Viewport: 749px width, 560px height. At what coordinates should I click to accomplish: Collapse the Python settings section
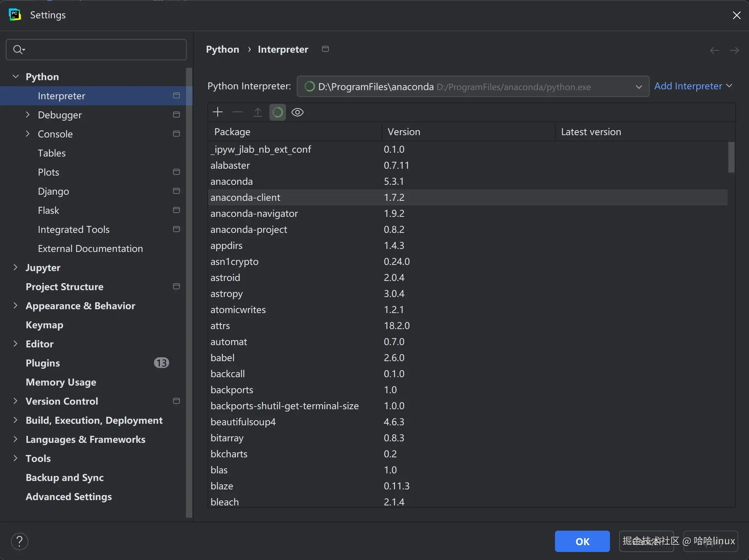[x=16, y=77]
